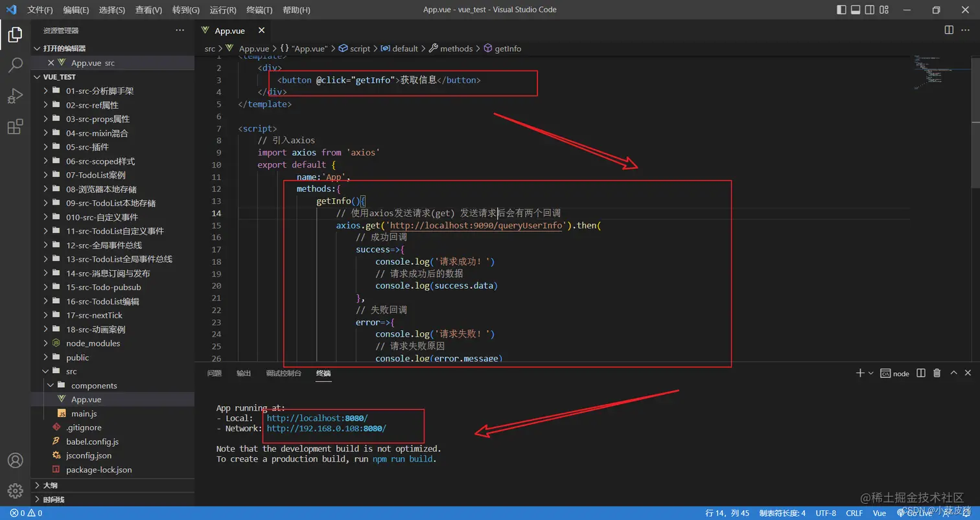Open the 192.168.0.108:8080 network link

pyautogui.click(x=327, y=429)
